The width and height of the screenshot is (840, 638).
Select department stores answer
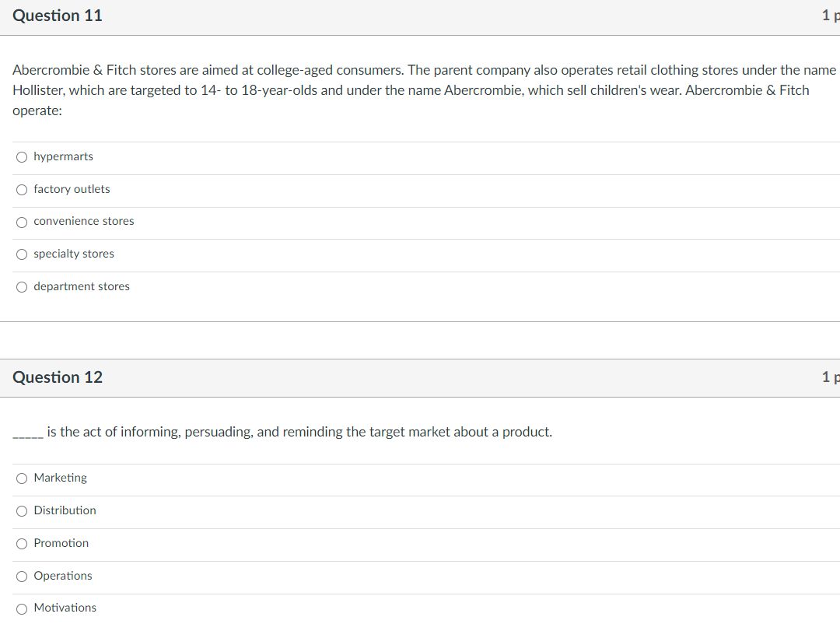[22, 287]
